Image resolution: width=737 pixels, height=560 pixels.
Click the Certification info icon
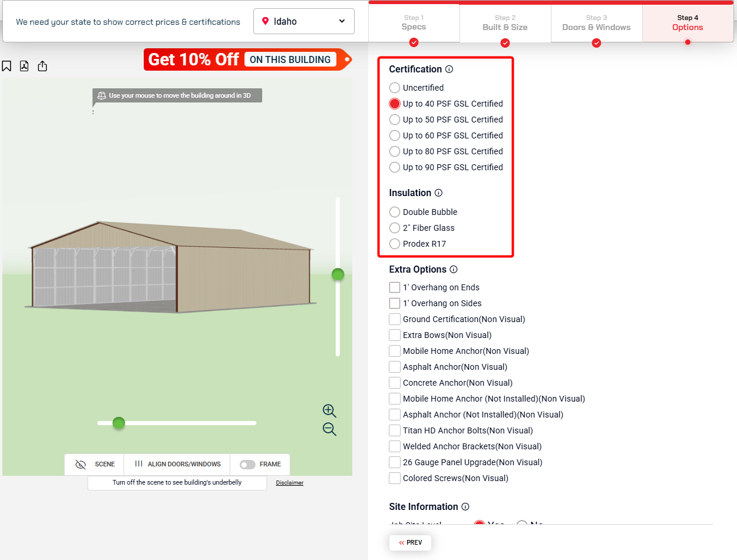450,69
